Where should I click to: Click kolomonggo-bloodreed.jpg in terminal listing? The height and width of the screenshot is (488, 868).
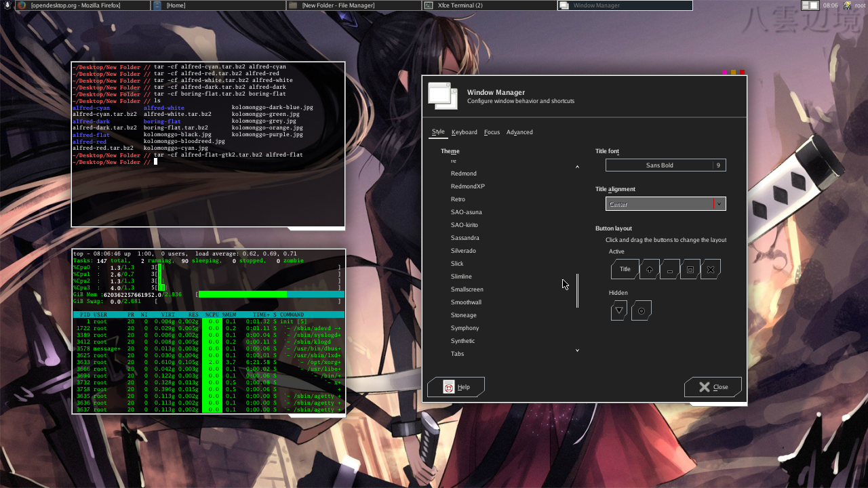click(x=184, y=142)
